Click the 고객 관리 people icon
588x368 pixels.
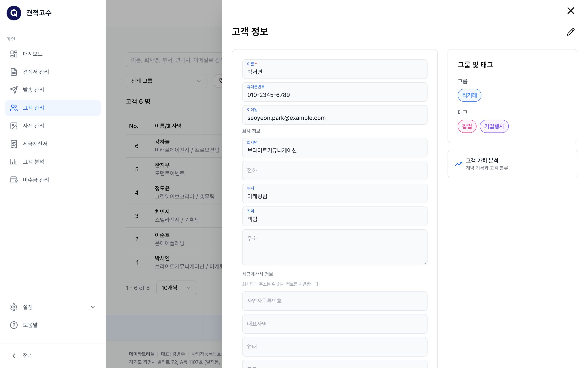pos(14,108)
